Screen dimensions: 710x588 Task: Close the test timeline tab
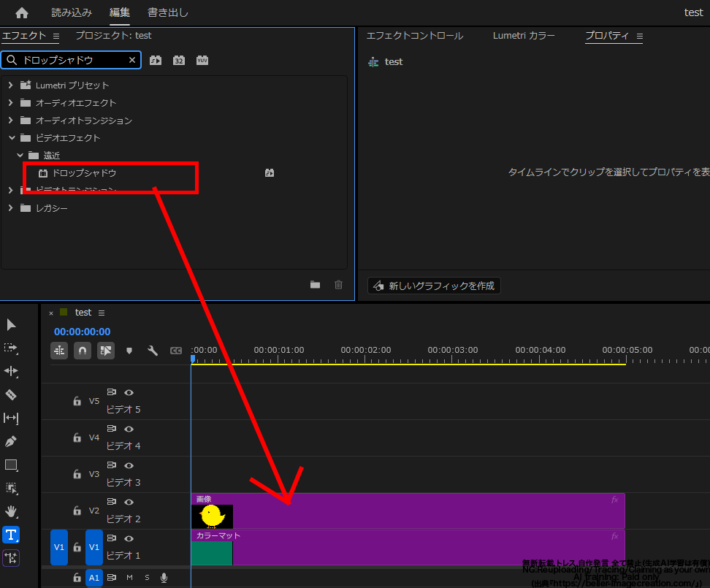(51, 313)
